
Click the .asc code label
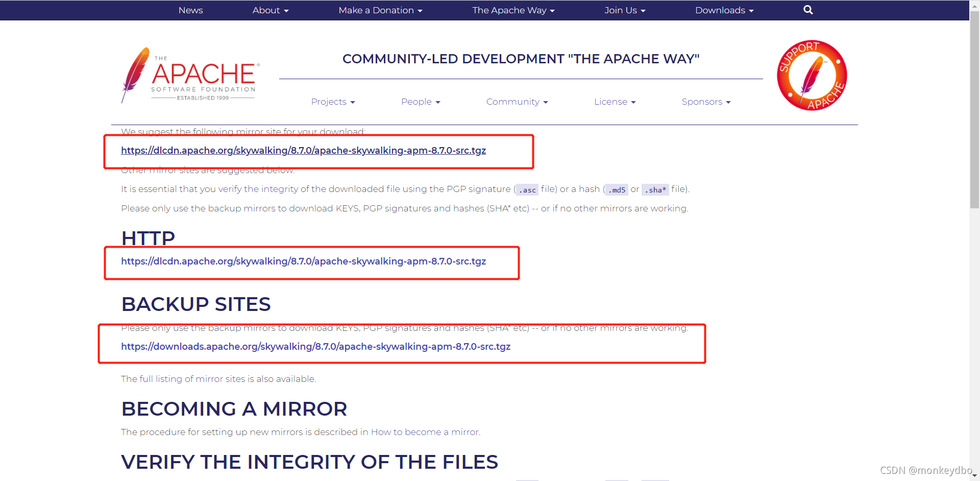(x=527, y=190)
